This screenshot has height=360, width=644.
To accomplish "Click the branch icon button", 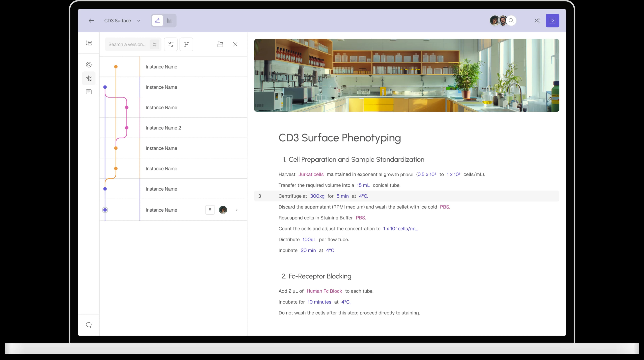I will tap(186, 44).
